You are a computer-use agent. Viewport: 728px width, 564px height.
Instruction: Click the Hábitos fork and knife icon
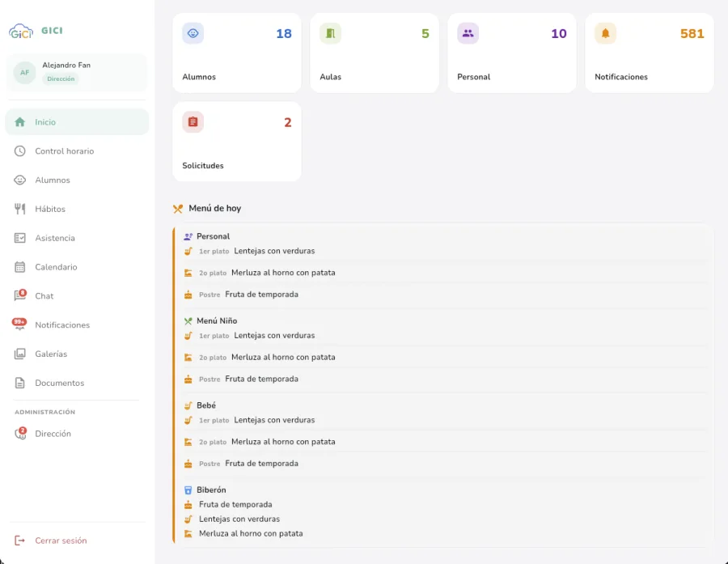pos(19,209)
